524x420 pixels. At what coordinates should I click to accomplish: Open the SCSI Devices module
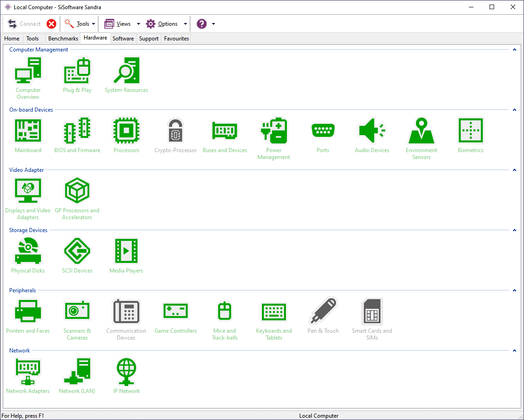[x=77, y=255]
